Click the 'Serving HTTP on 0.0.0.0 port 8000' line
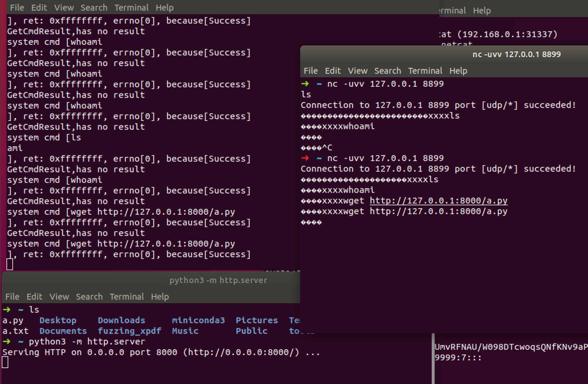 [161, 352]
